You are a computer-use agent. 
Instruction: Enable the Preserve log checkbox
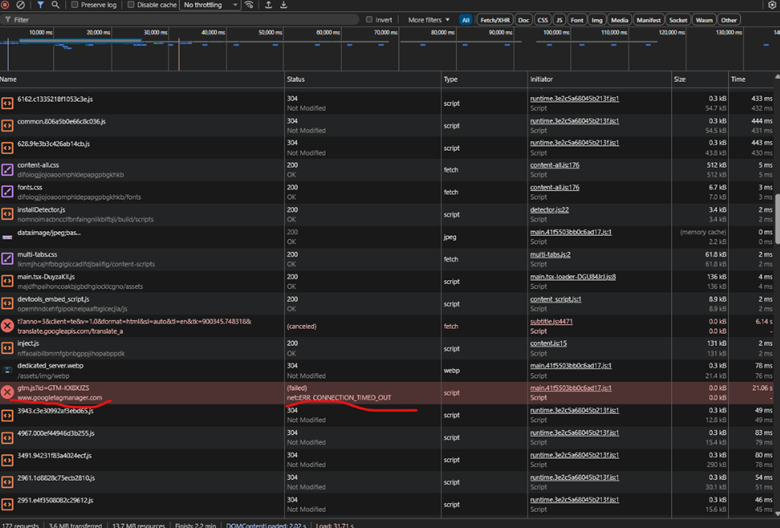coord(76,5)
